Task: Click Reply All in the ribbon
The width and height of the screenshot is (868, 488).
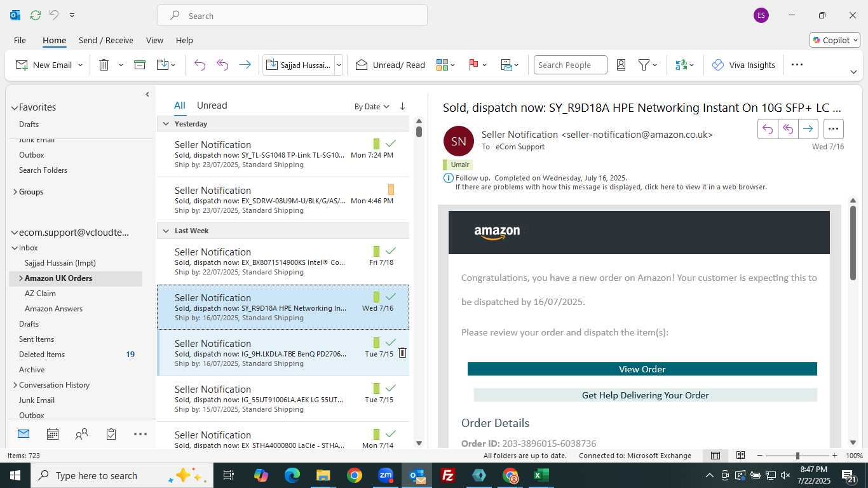Action: [222, 65]
